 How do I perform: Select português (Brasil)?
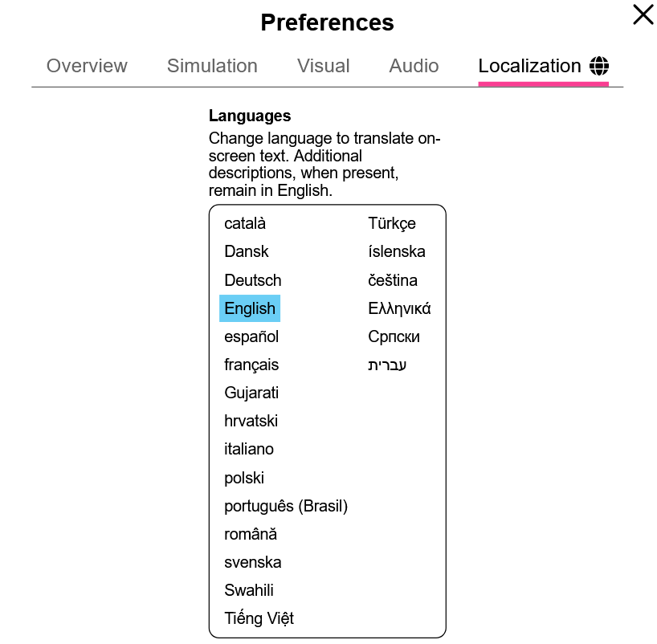286,506
